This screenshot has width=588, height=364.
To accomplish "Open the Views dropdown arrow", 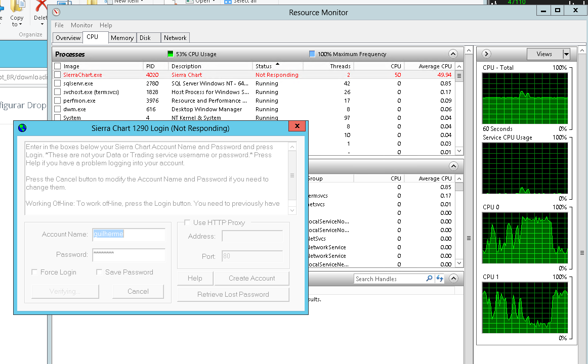I will click(566, 54).
